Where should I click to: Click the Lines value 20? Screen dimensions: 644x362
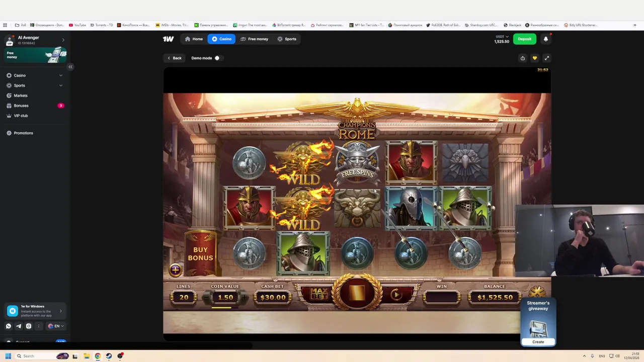[184, 298]
